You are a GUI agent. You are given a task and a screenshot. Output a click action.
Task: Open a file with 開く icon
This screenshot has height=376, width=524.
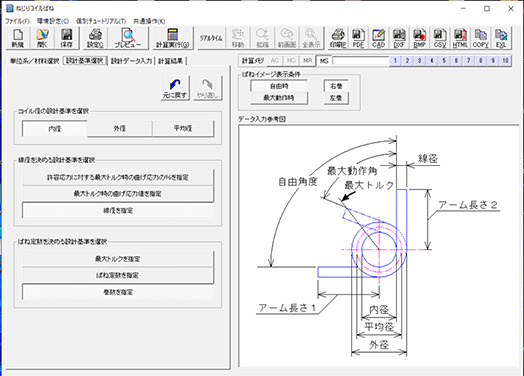click(42, 38)
